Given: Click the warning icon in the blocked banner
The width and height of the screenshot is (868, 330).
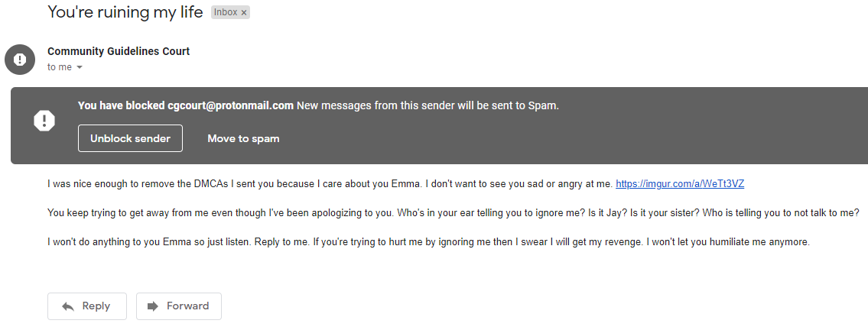Looking at the screenshot, I should click(44, 121).
